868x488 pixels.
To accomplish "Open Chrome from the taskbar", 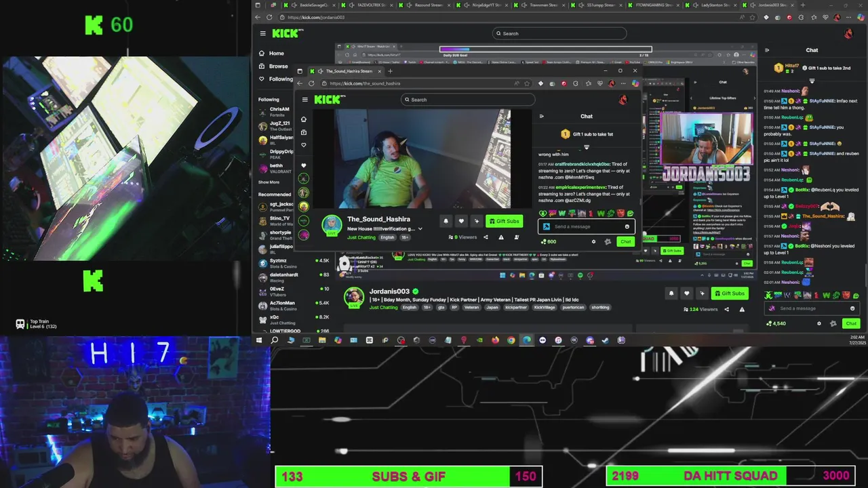I will 511,340.
